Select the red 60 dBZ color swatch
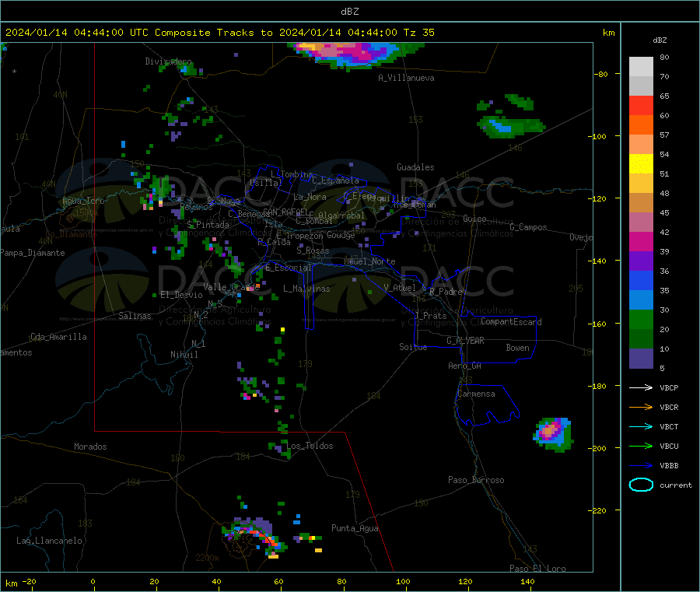Image resolution: width=700 pixels, height=592 pixels. (641, 105)
